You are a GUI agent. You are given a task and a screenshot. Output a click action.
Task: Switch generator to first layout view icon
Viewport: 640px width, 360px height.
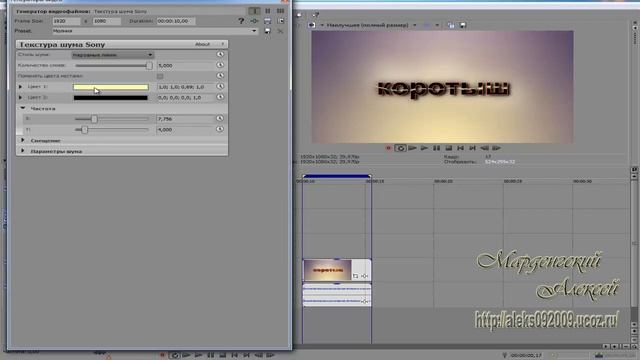click(x=254, y=11)
